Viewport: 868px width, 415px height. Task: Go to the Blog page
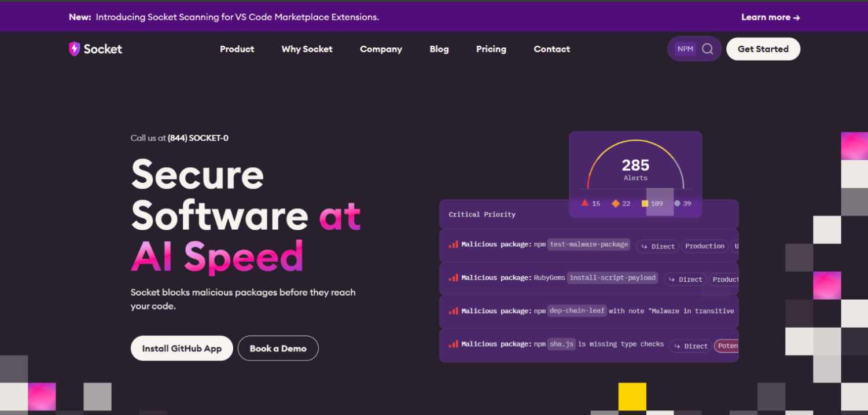(x=439, y=49)
